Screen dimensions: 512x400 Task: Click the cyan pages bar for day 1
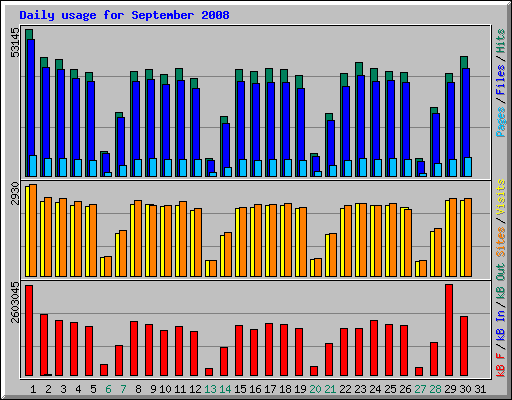point(33,166)
